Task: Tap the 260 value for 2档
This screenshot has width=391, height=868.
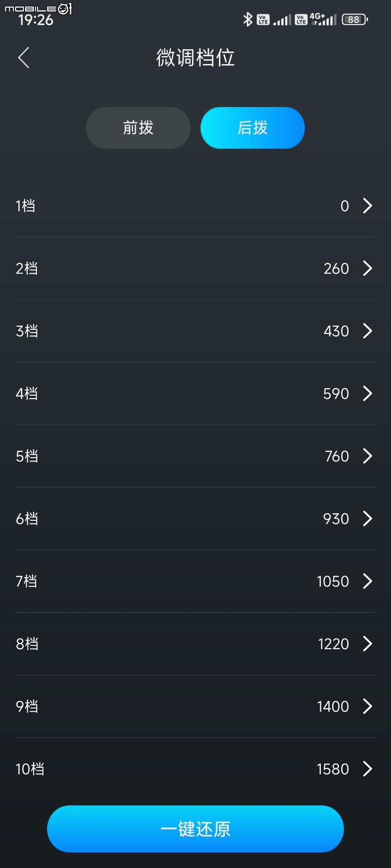Action: click(336, 268)
